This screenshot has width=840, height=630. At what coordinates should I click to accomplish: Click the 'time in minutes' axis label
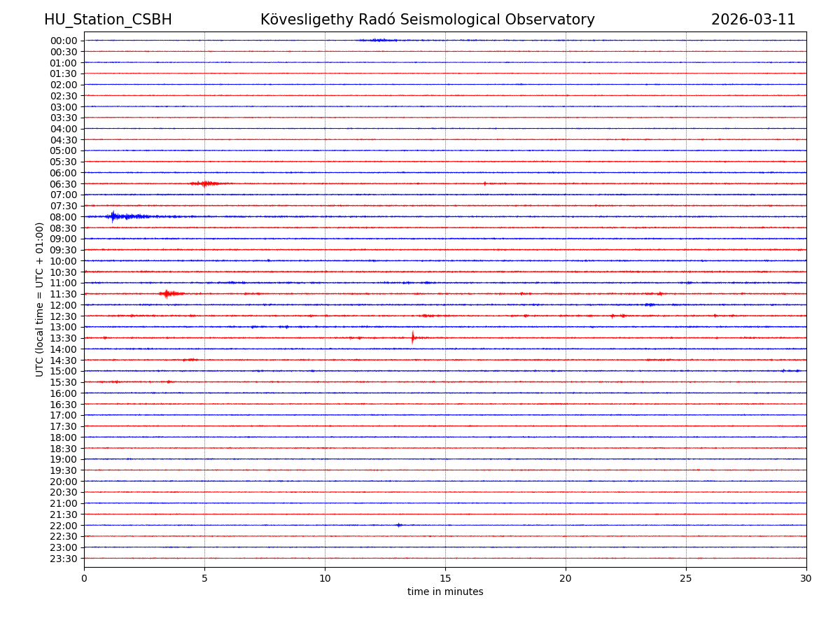(445, 592)
